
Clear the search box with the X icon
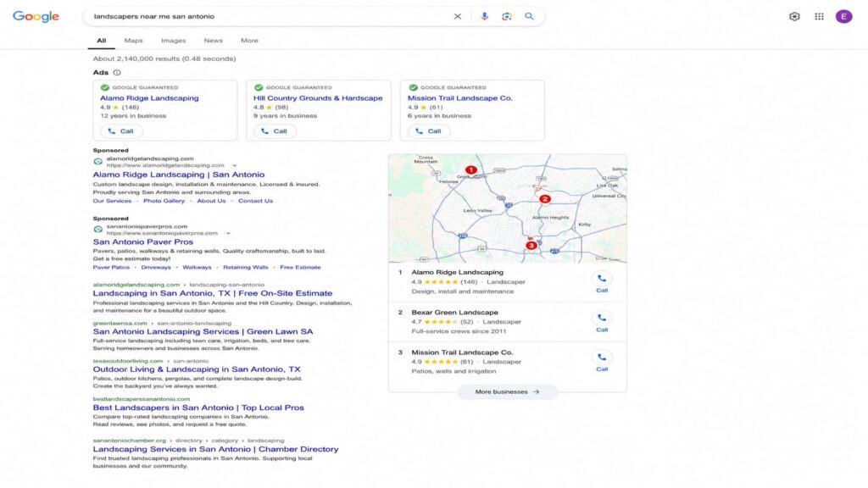(x=457, y=17)
